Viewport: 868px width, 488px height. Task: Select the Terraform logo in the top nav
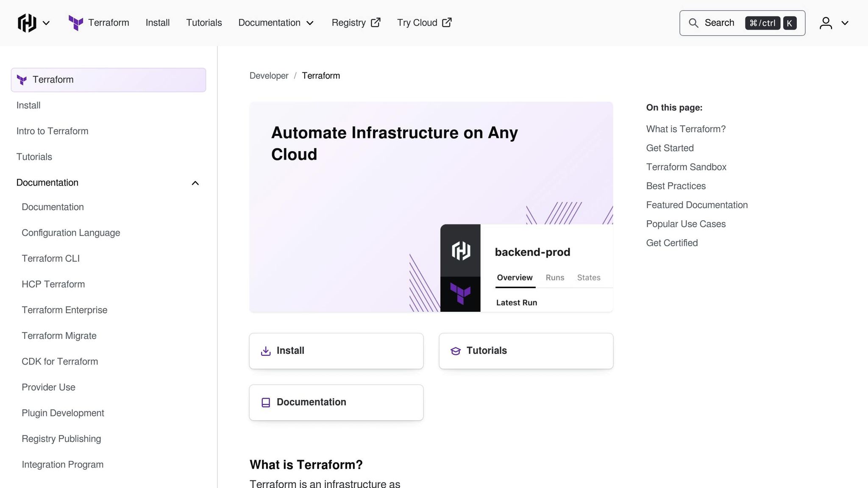[75, 23]
